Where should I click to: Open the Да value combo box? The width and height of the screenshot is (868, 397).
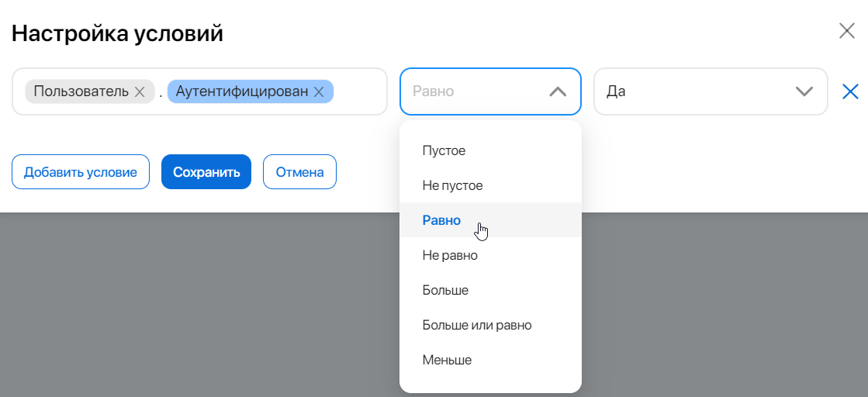[698, 91]
